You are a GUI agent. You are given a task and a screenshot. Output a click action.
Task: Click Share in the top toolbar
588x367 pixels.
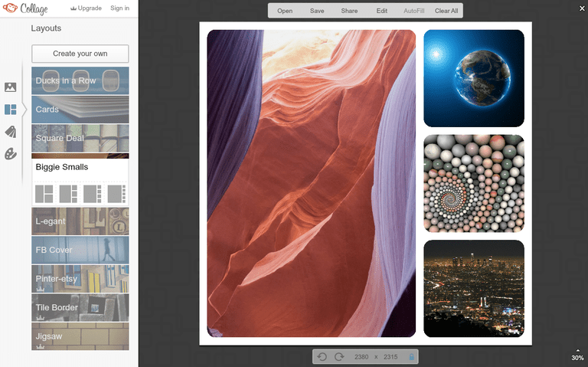pos(349,11)
